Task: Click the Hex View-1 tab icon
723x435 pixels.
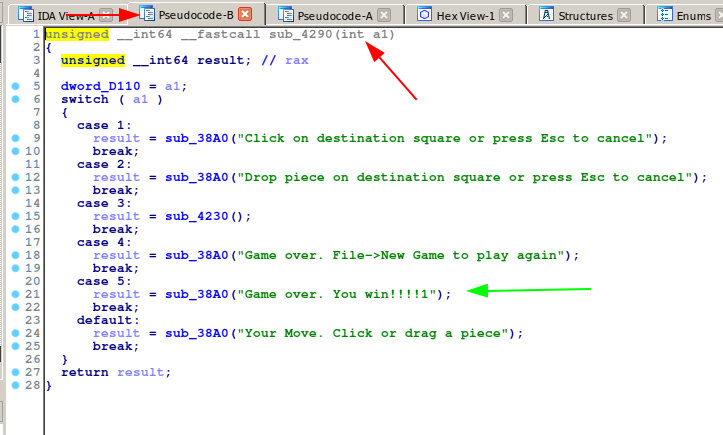Action: coord(424,15)
